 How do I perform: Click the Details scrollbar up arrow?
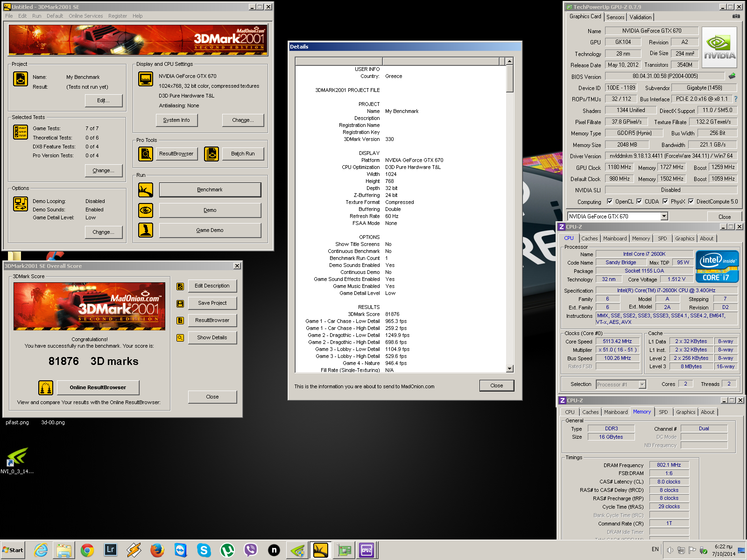click(x=510, y=61)
